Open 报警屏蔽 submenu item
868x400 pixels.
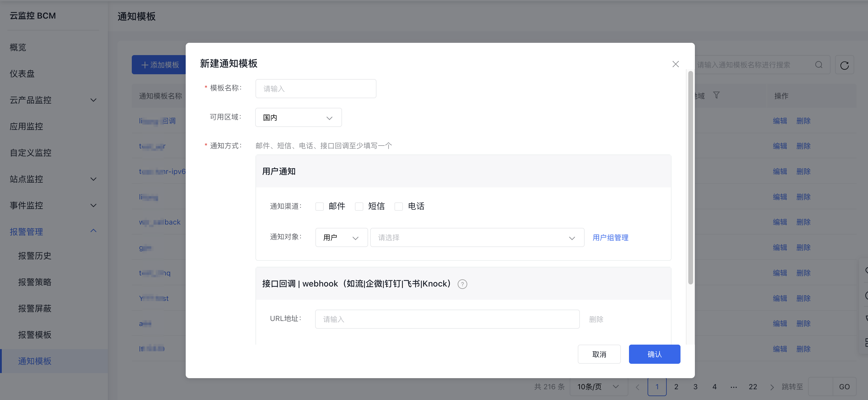(35, 308)
